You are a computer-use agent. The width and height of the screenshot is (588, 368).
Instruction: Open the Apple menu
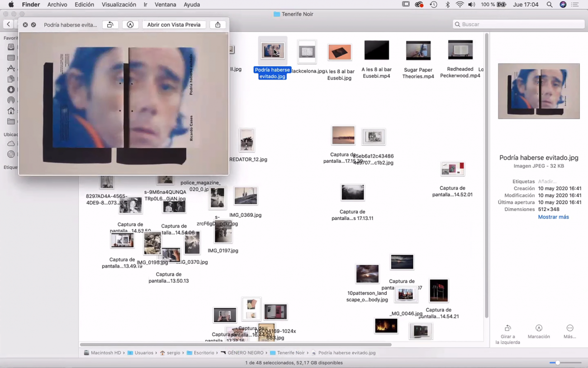point(11,5)
